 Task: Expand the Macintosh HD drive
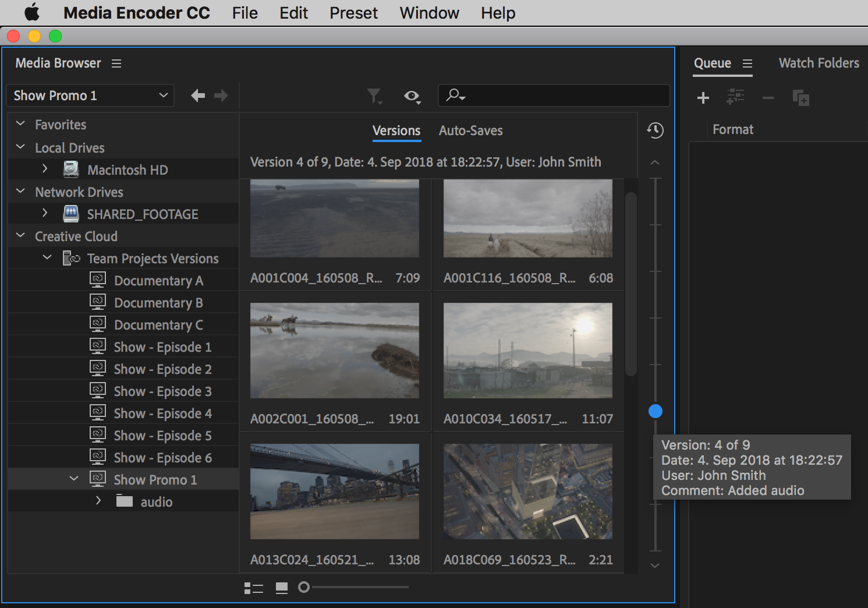(45, 168)
